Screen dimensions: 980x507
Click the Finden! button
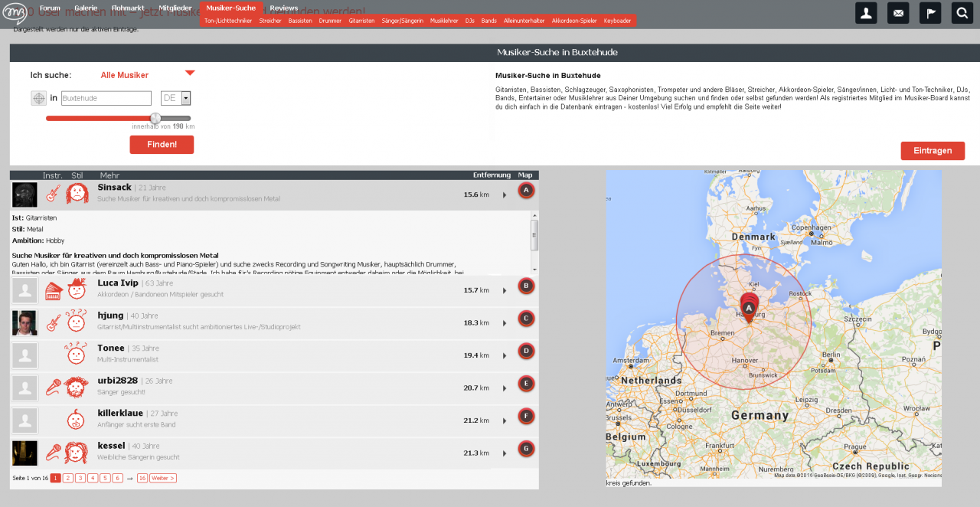click(162, 145)
